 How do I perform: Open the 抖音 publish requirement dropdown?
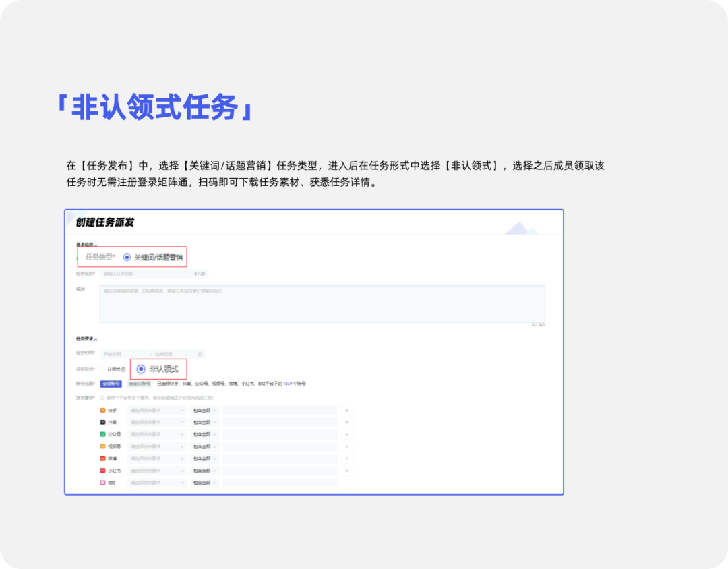click(x=157, y=423)
